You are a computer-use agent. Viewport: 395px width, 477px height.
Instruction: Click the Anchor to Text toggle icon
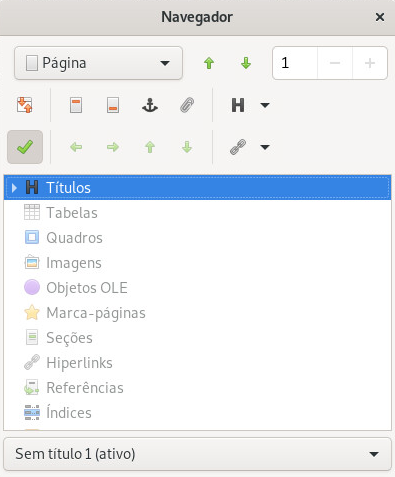point(150,105)
